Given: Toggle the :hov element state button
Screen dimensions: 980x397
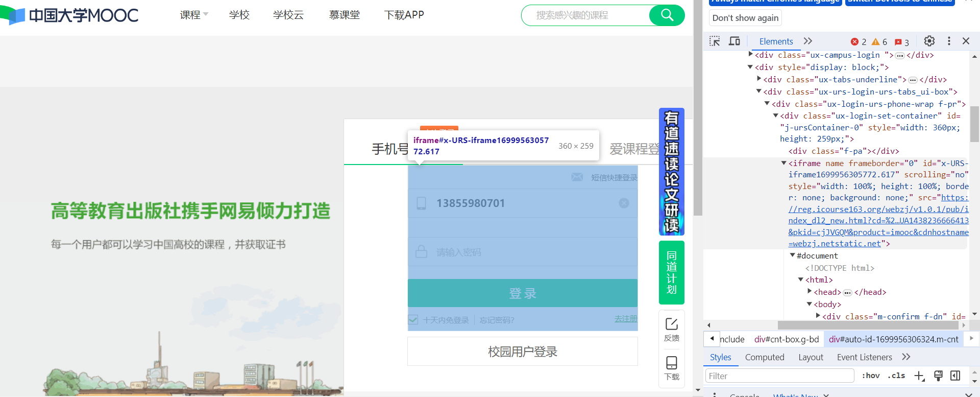Looking at the screenshot, I should tap(871, 376).
